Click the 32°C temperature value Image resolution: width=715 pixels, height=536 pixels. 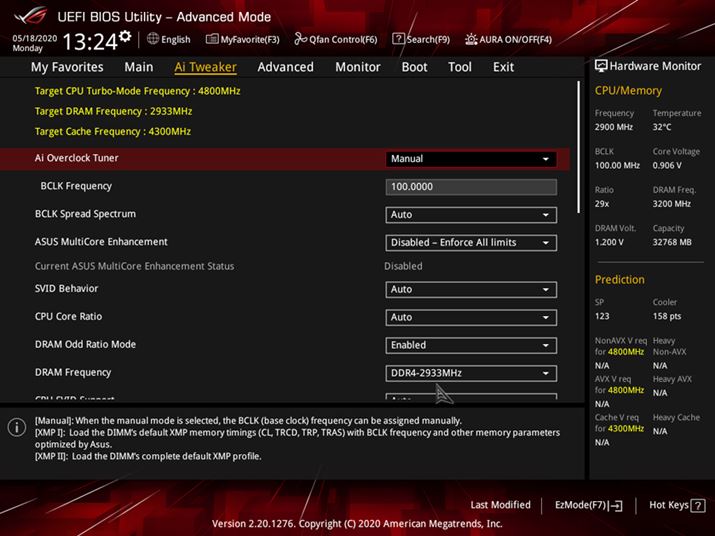[662, 127]
